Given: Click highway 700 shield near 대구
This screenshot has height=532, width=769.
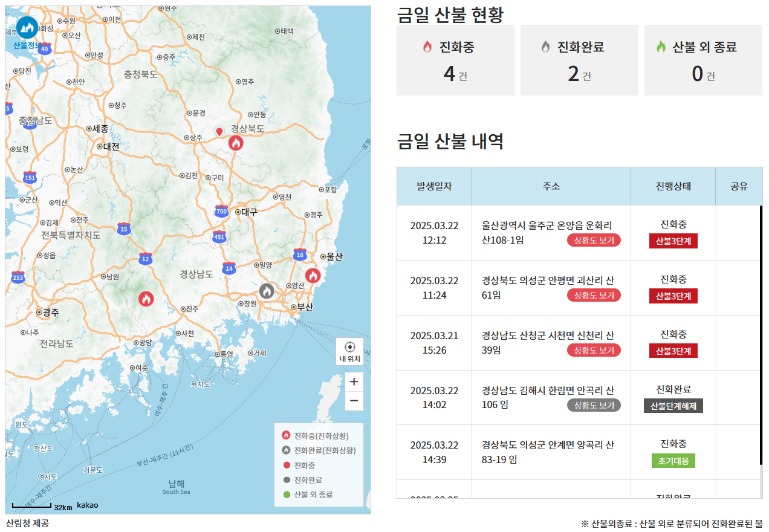Looking at the screenshot, I should coord(221,211).
